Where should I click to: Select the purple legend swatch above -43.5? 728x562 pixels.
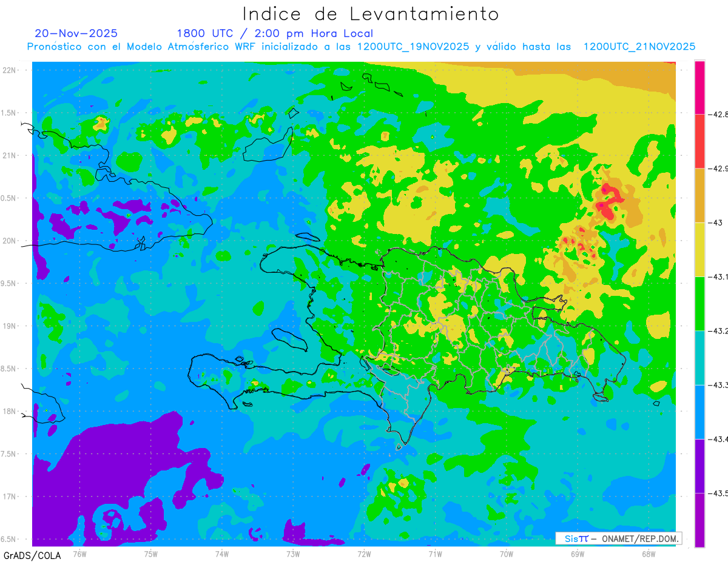[x=699, y=466]
